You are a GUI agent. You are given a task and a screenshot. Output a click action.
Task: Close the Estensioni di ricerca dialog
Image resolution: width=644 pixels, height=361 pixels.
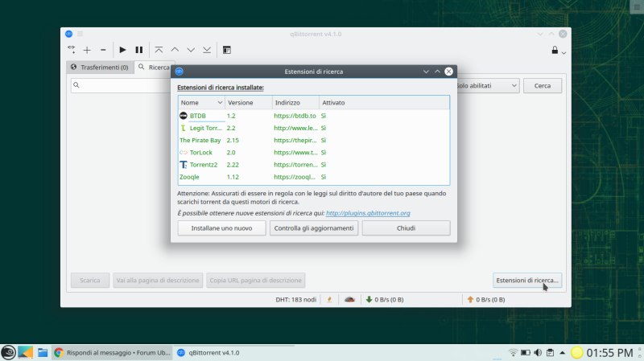[448, 72]
